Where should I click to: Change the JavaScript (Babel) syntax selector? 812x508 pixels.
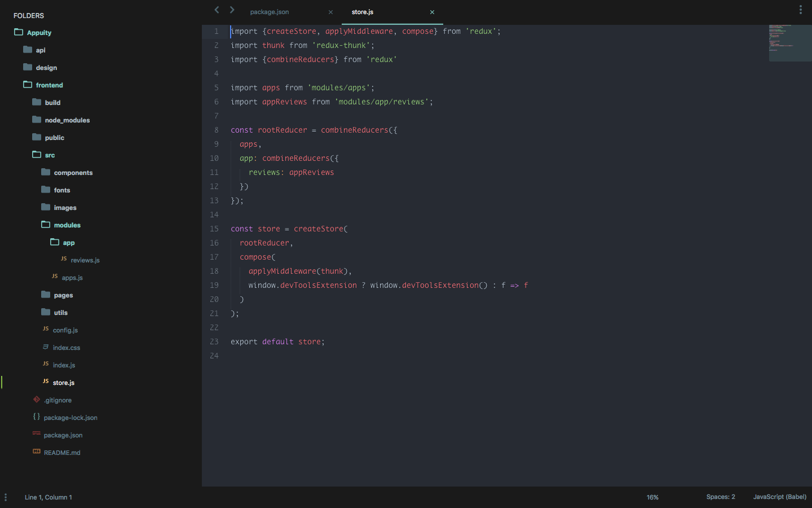(x=779, y=497)
